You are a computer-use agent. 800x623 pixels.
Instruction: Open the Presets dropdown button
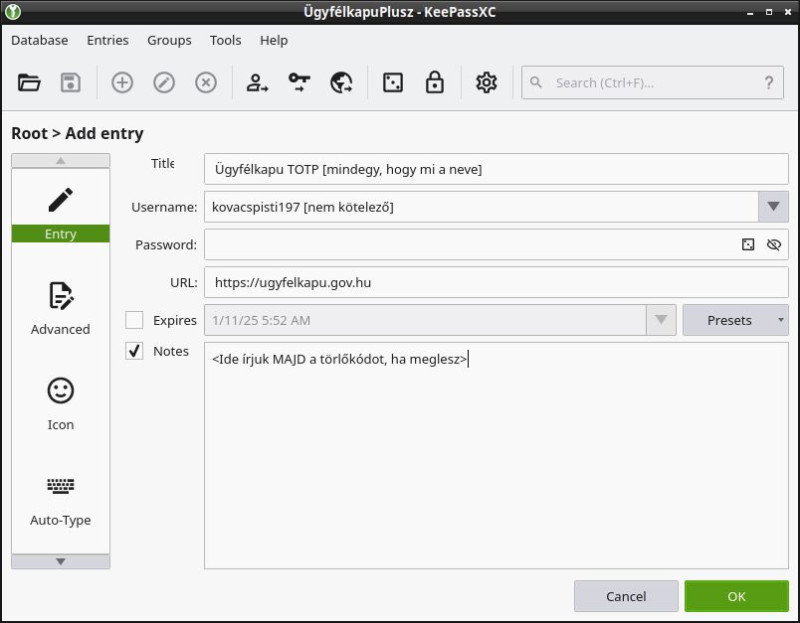pyautogui.click(x=735, y=320)
